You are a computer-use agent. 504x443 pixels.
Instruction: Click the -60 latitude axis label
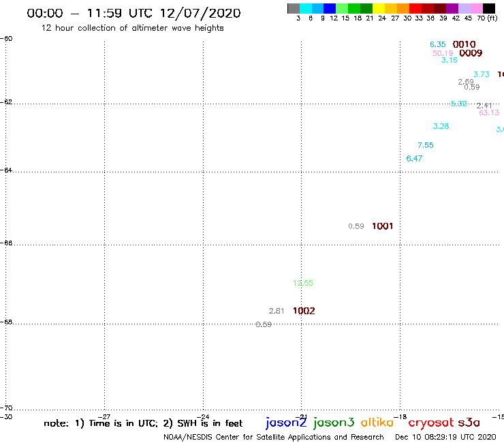(6, 39)
